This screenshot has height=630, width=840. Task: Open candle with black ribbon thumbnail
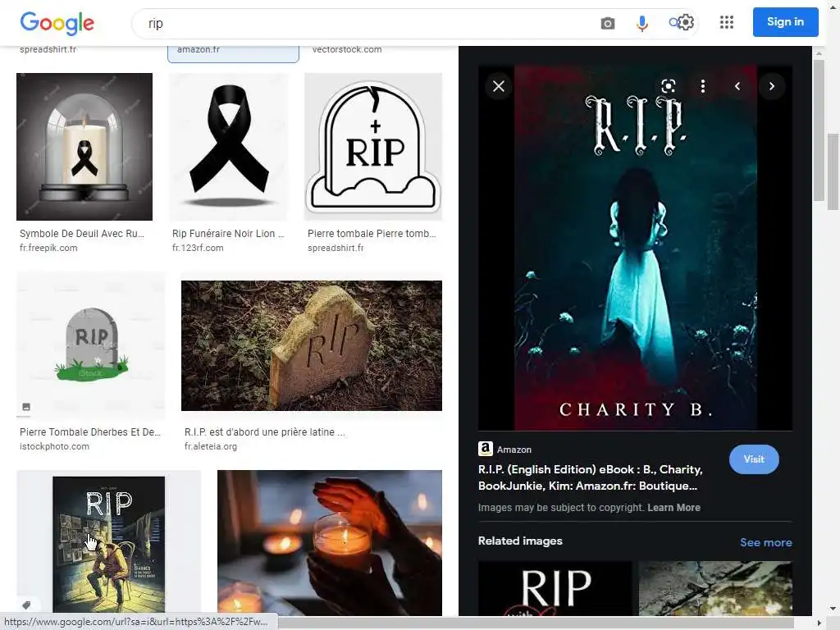point(84,147)
